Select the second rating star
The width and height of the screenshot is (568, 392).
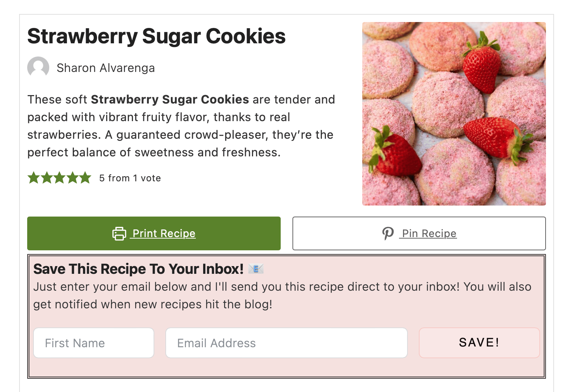pos(47,178)
